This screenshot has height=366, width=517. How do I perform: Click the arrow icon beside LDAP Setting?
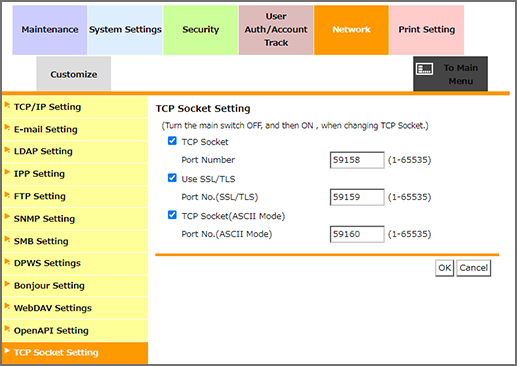click(x=7, y=150)
